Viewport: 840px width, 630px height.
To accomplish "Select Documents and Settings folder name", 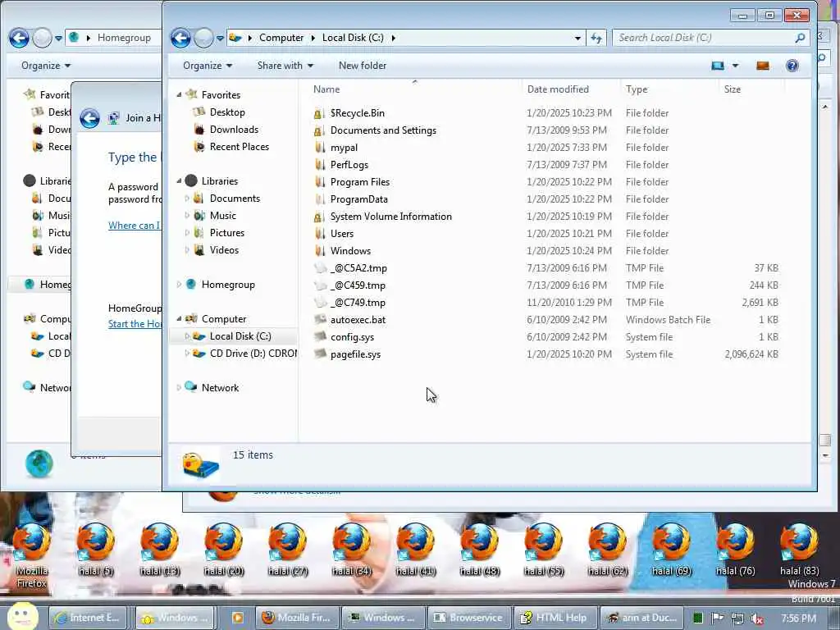I will coord(383,130).
